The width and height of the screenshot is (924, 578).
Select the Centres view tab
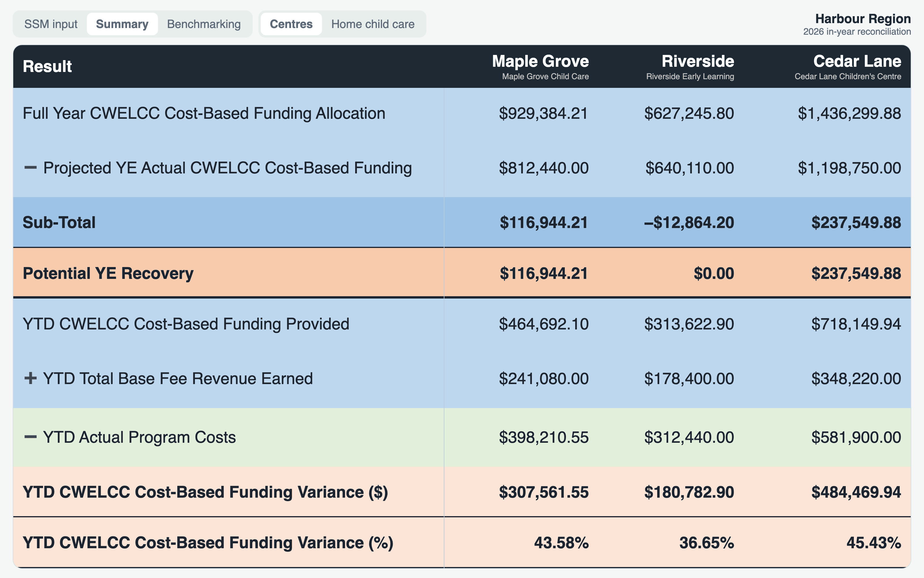[x=291, y=24]
